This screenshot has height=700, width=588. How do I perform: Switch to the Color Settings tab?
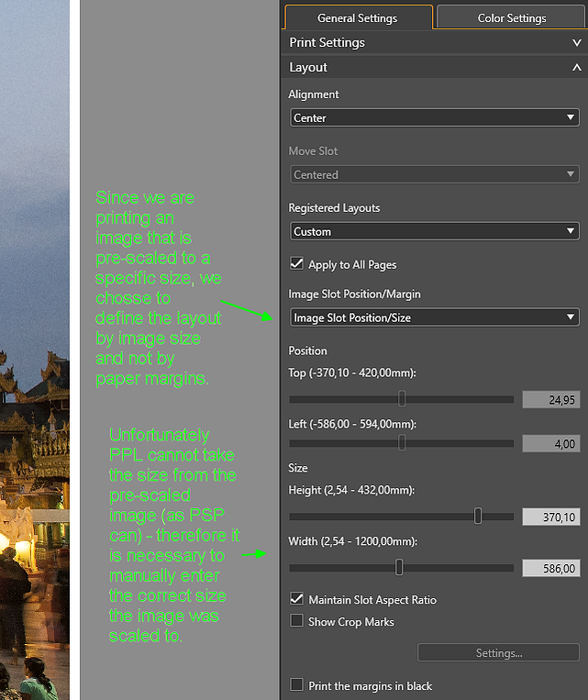(511, 17)
